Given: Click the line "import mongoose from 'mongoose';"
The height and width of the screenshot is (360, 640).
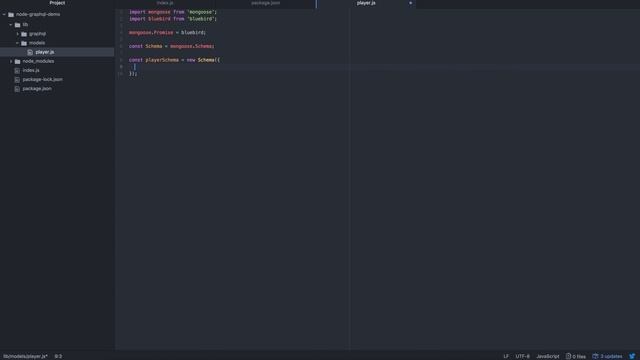Looking at the screenshot, I should pyautogui.click(x=173, y=12).
